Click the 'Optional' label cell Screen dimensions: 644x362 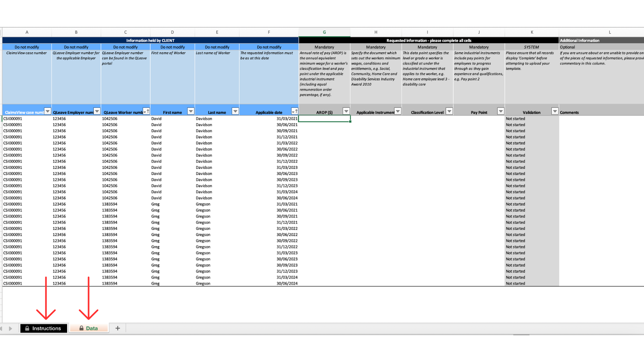[601, 47]
